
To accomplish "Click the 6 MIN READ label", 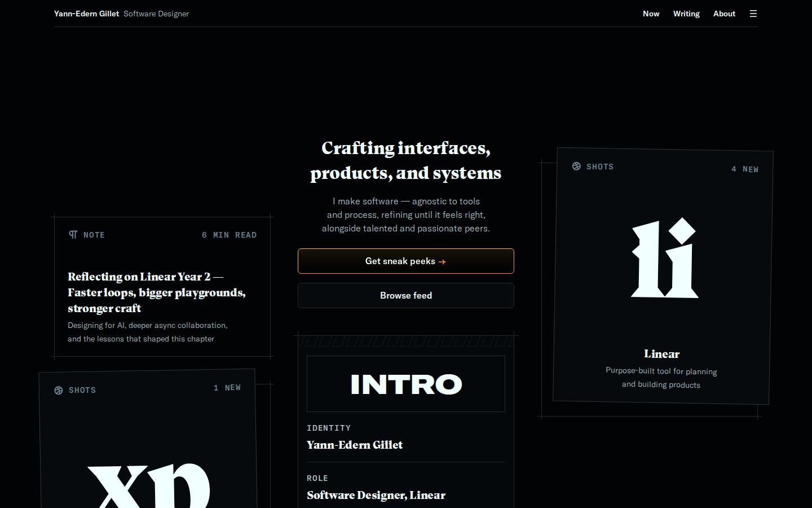I will click(x=230, y=235).
